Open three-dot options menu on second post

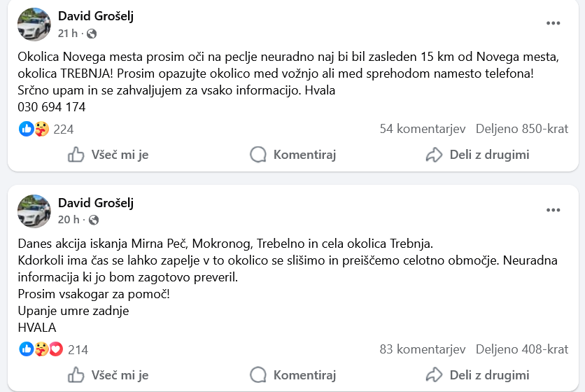coord(554,210)
